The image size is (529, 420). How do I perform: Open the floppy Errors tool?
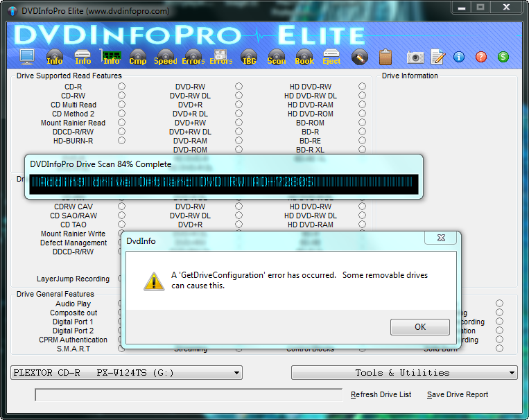tap(221, 57)
